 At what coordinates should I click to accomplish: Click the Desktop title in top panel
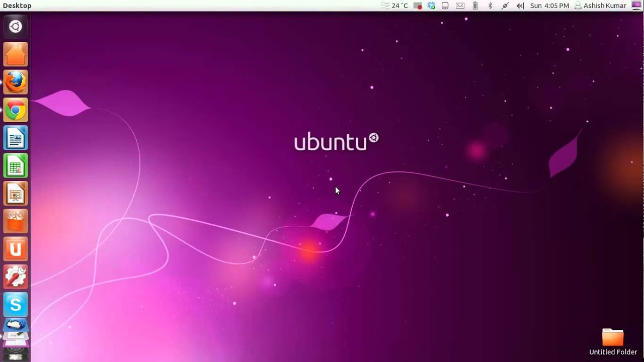point(17,6)
